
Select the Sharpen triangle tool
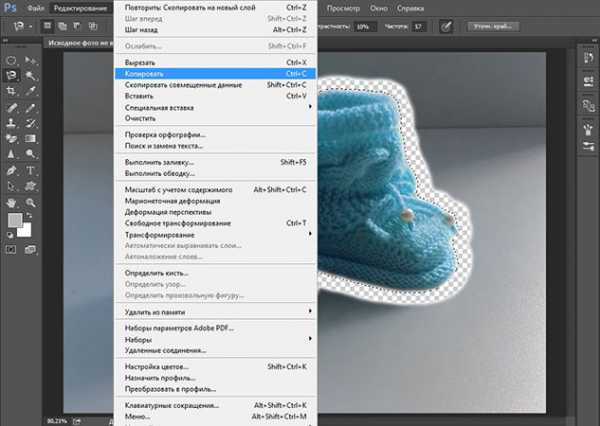[11, 154]
